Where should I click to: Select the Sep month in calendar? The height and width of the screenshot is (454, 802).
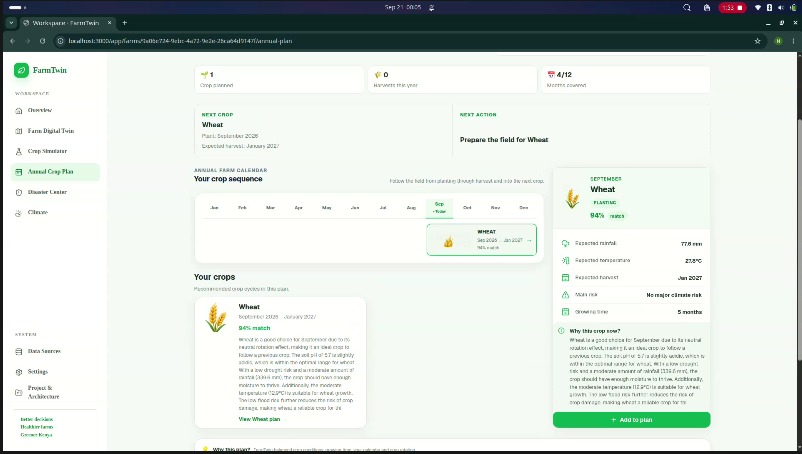pos(439,208)
